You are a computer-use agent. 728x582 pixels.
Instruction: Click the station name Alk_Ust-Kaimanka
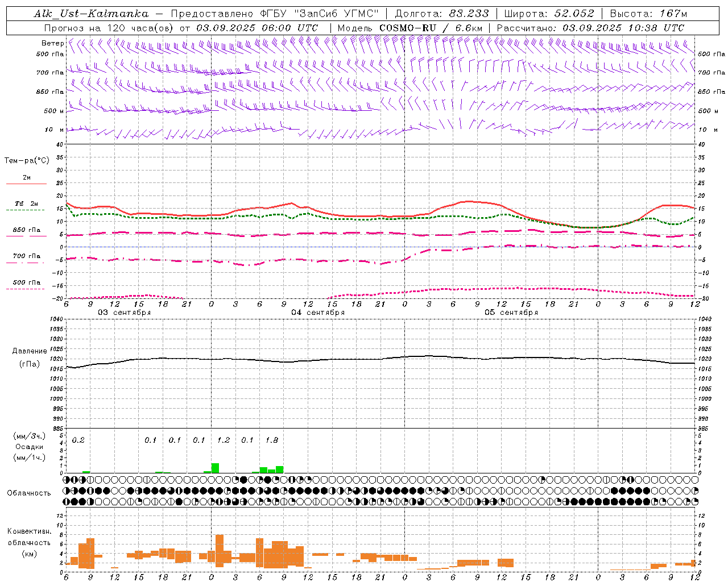click(x=91, y=14)
